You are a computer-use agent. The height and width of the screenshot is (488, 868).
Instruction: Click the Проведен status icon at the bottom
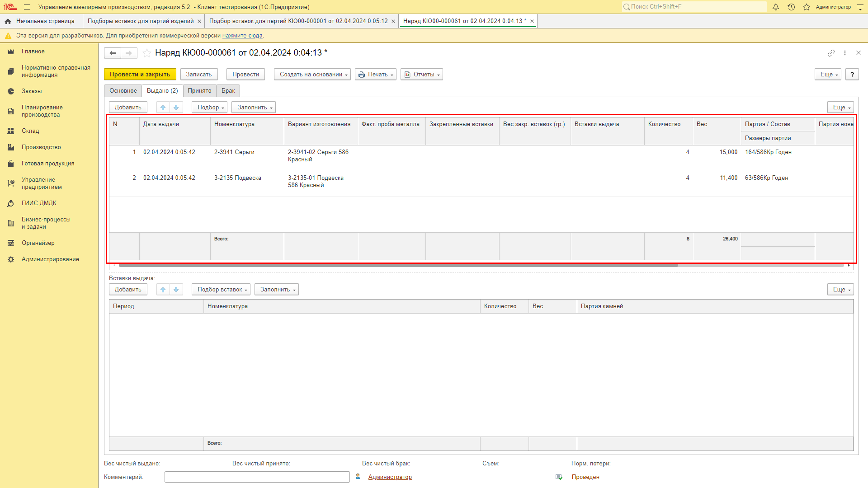pyautogui.click(x=559, y=477)
